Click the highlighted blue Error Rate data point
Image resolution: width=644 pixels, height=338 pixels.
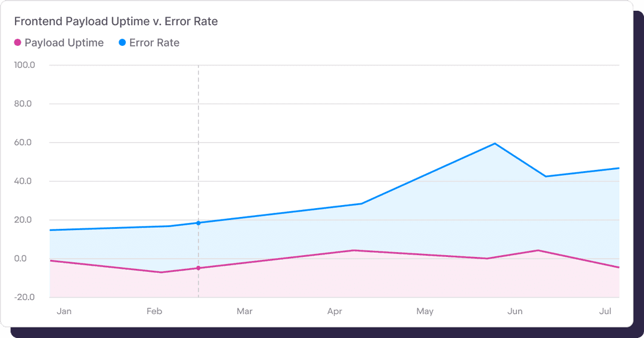[199, 223]
